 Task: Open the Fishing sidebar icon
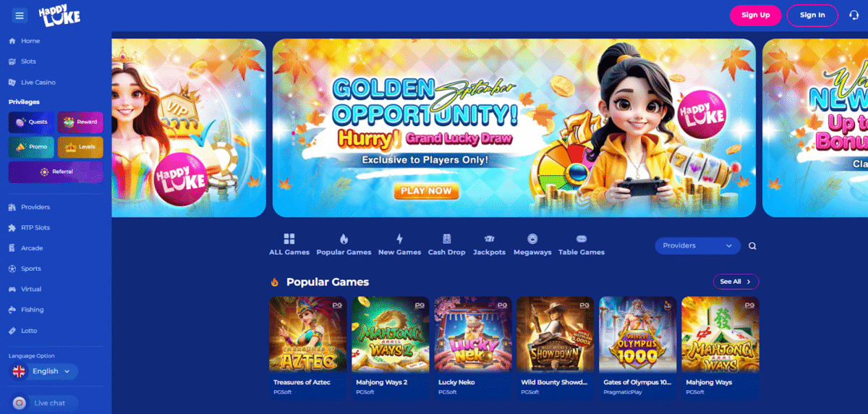tap(12, 310)
